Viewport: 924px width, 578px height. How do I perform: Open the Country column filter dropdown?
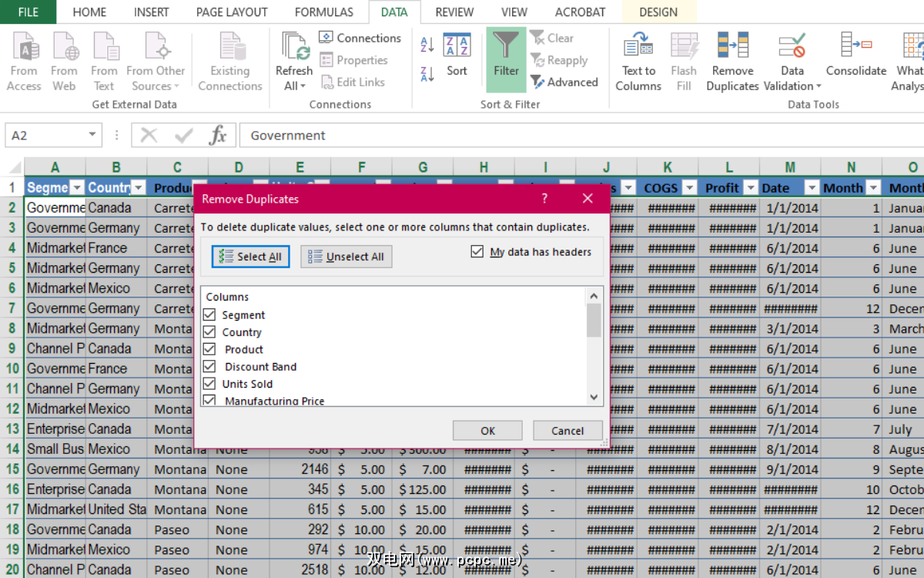tap(138, 188)
